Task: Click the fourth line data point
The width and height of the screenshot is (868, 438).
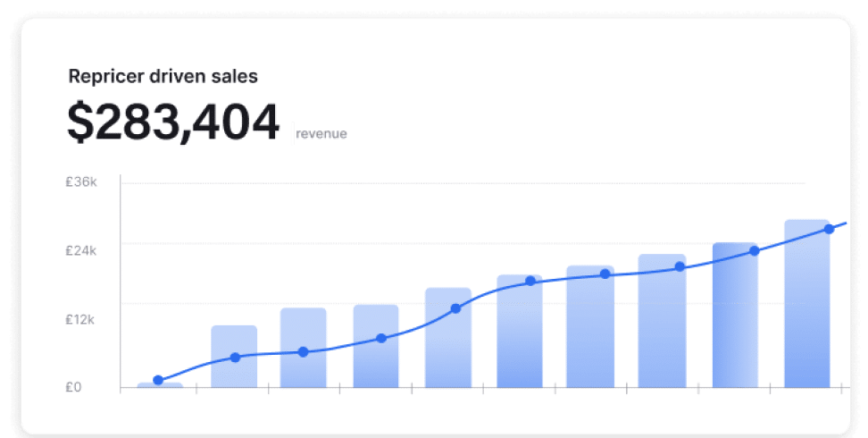Action: click(381, 338)
